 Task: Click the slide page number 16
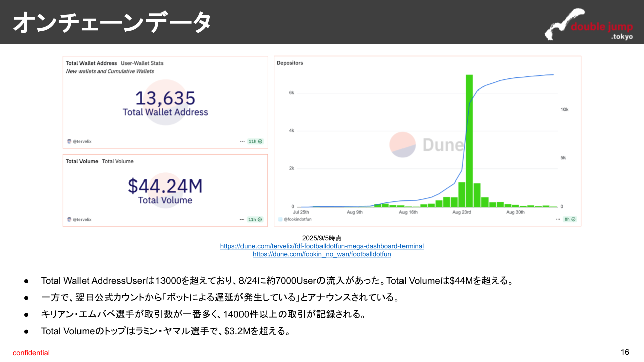[x=625, y=352]
